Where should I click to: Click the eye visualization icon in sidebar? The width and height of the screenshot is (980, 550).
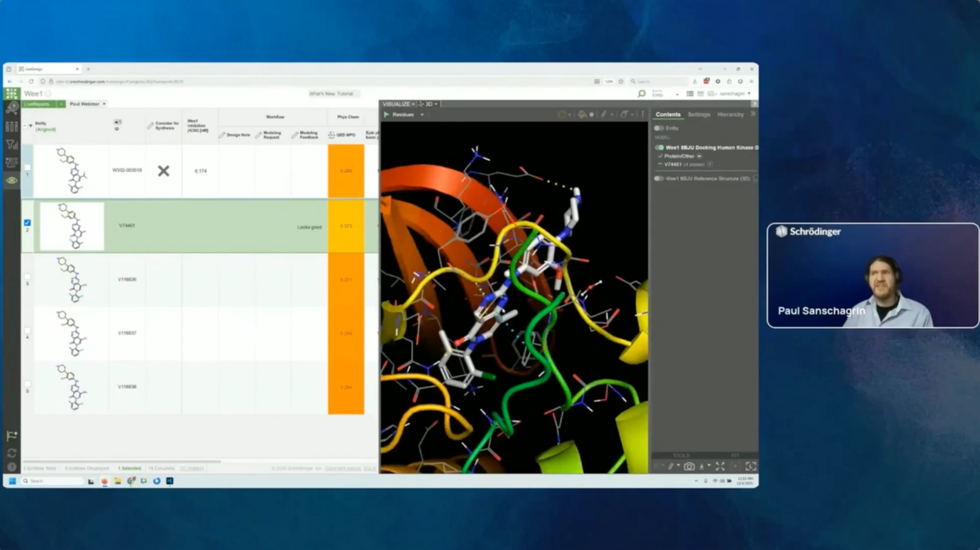click(x=11, y=181)
